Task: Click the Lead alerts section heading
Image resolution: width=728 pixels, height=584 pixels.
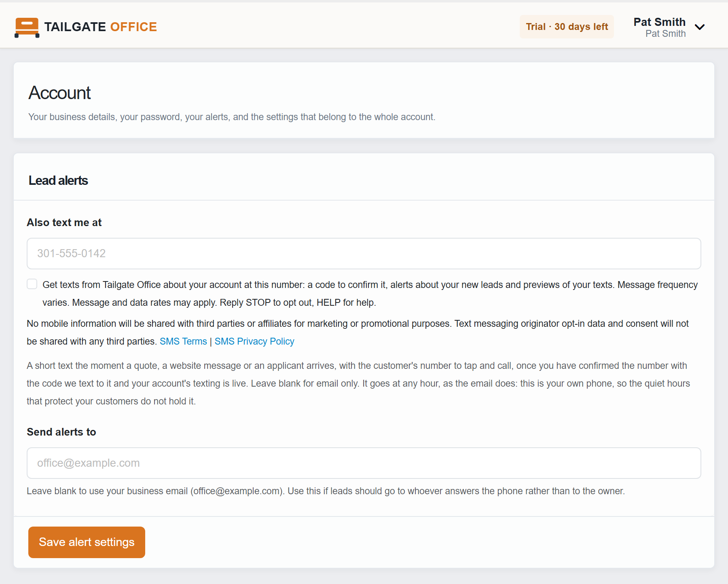Action: click(58, 180)
